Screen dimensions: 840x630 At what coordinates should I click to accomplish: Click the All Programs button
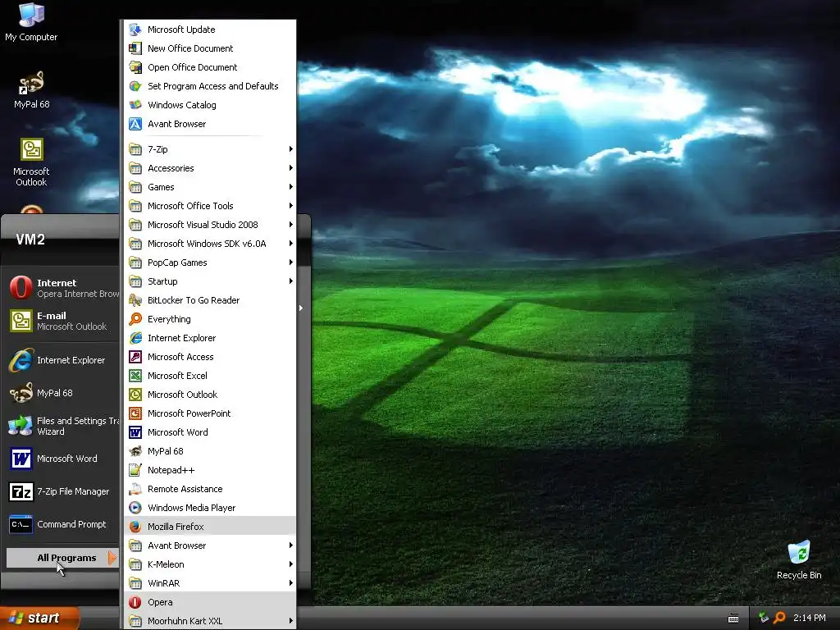[62, 558]
